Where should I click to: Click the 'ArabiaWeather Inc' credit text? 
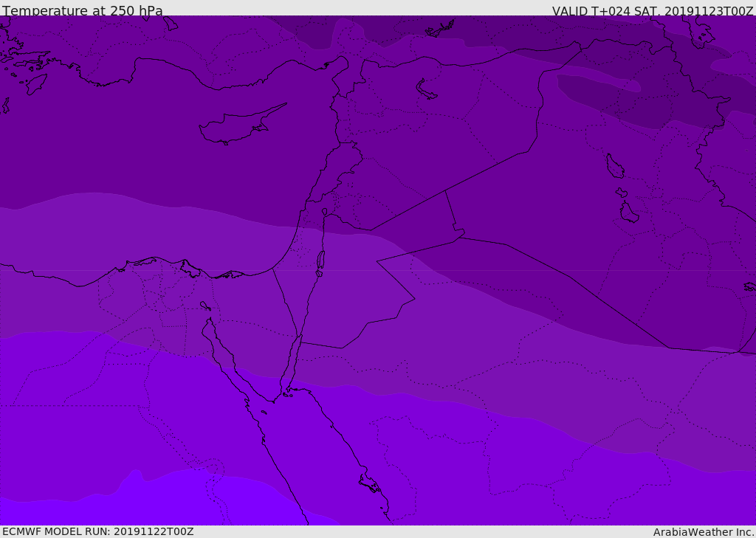click(703, 532)
